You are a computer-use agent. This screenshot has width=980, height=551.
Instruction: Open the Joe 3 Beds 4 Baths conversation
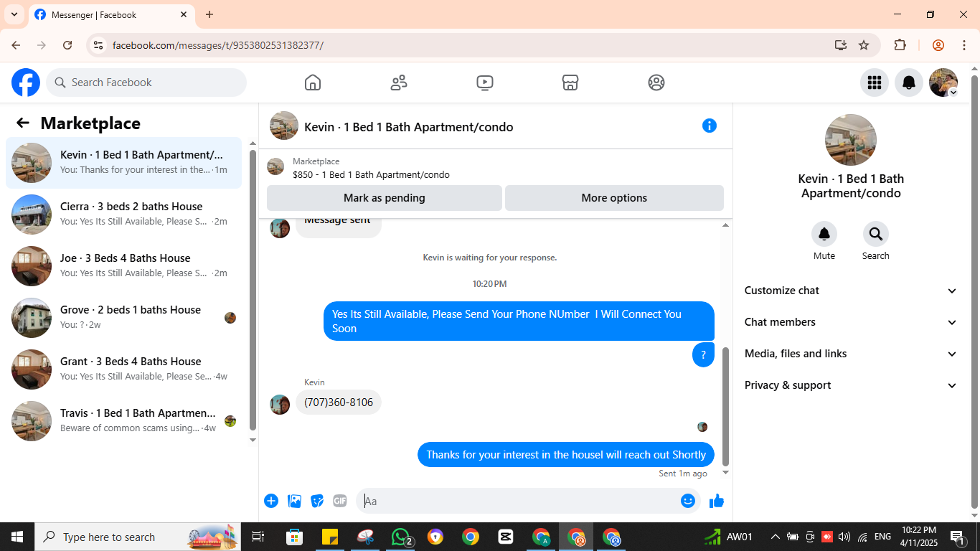click(x=124, y=266)
